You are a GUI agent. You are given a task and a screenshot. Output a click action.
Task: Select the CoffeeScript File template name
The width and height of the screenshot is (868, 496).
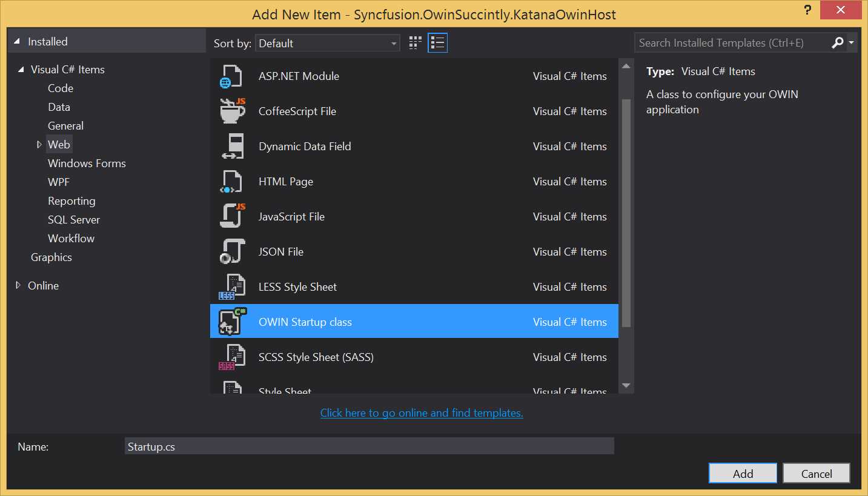tap(297, 111)
